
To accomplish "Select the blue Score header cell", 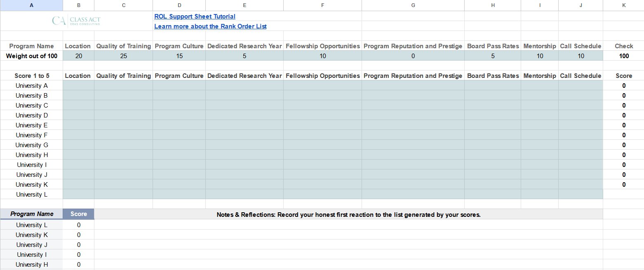I will coord(78,214).
